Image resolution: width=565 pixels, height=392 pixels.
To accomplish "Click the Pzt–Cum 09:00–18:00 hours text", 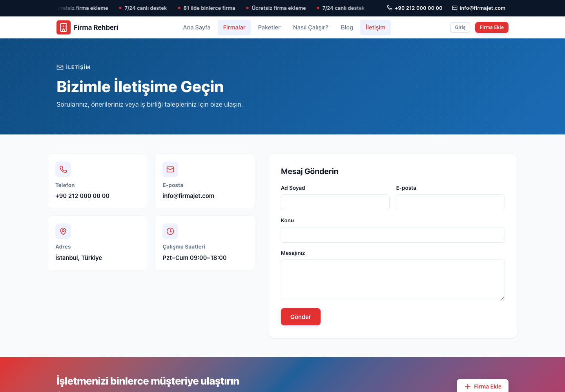I will [x=195, y=258].
